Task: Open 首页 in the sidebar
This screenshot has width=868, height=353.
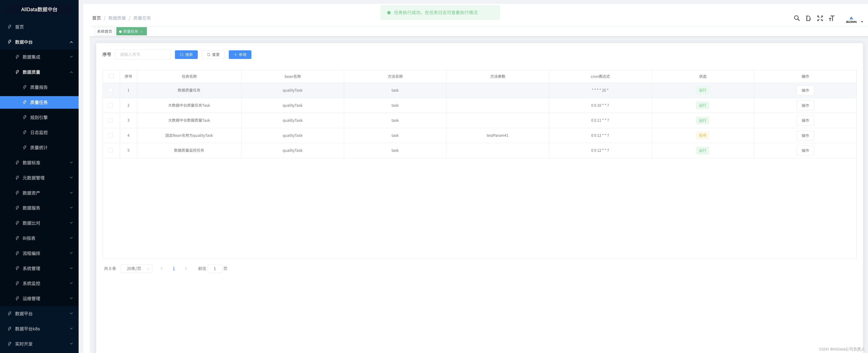Action: [x=39, y=27]
